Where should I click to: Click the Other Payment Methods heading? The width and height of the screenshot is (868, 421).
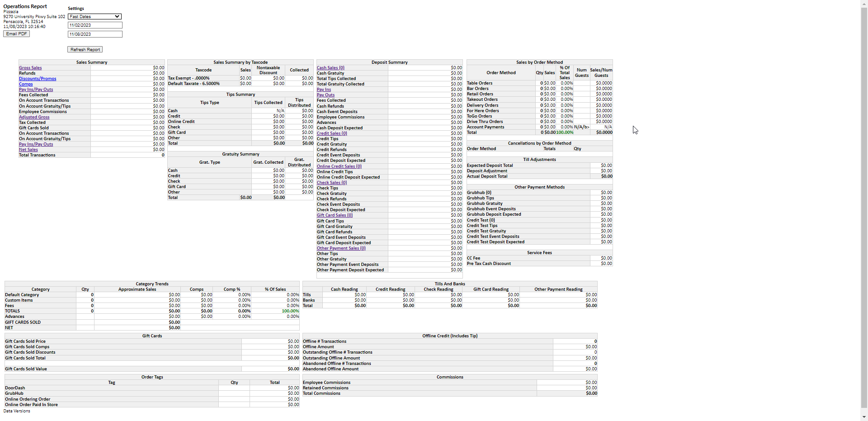[x=540, y=187]
